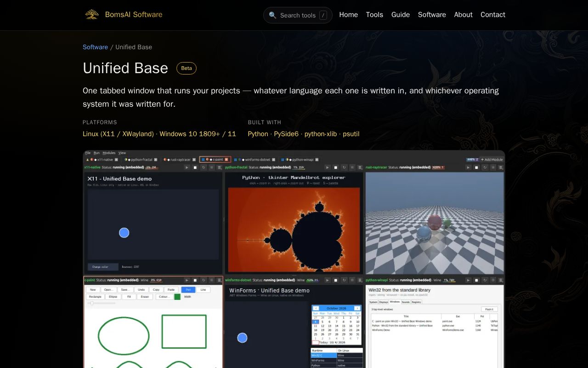Click the Software breadcrumb link
This screenshot has width=588, height=368.
[95, 47]
